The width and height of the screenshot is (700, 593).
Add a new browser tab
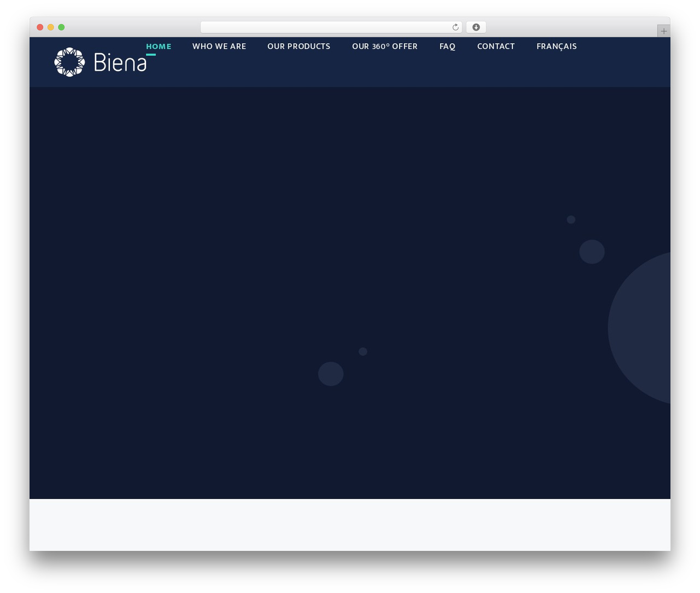click(x=663, y=31)
